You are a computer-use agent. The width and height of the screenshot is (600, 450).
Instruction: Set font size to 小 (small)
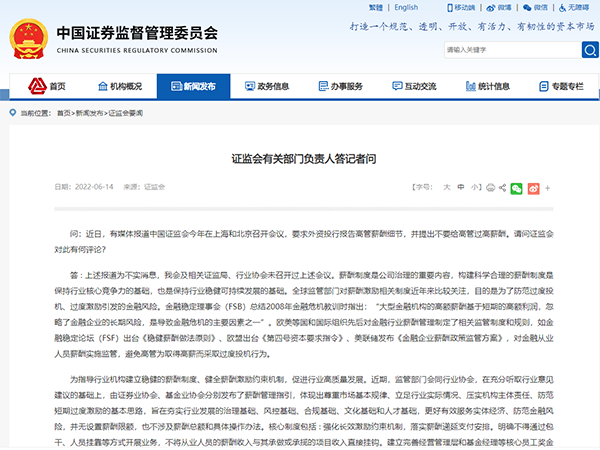(x=475, y=187)
